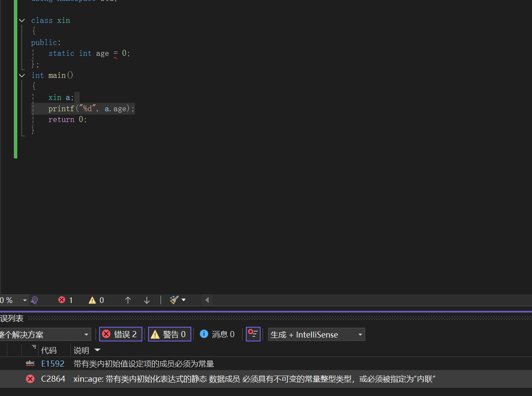Screen dimensions: 532x396
Task: Click the printf code line
Action: click(91, 109)
